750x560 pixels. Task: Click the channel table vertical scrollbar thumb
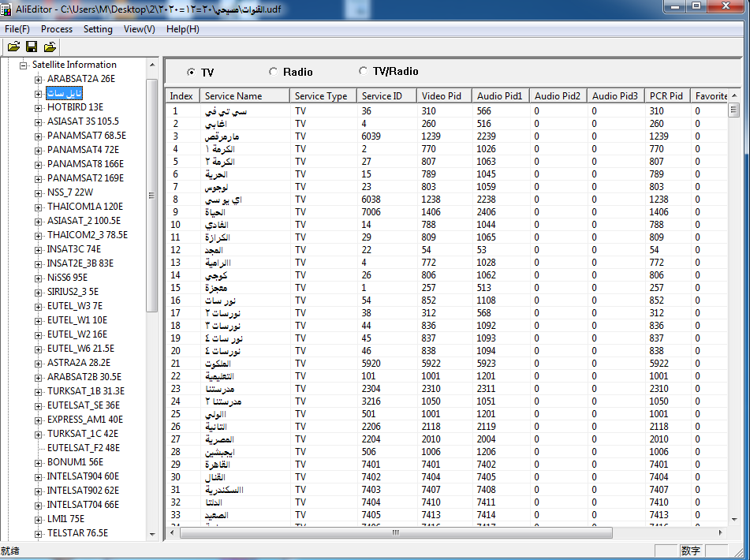click(x=733, y=110)
